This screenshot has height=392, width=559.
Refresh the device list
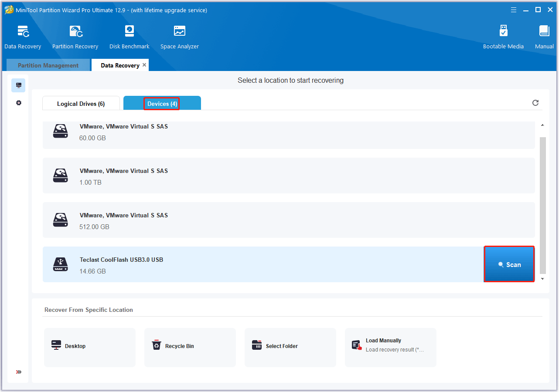(x=535, y=103)
